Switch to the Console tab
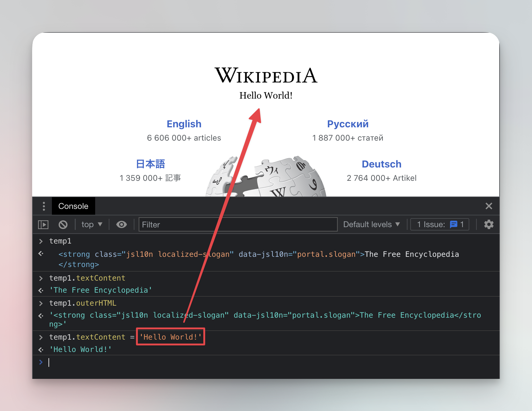 [x=73, y=206]
